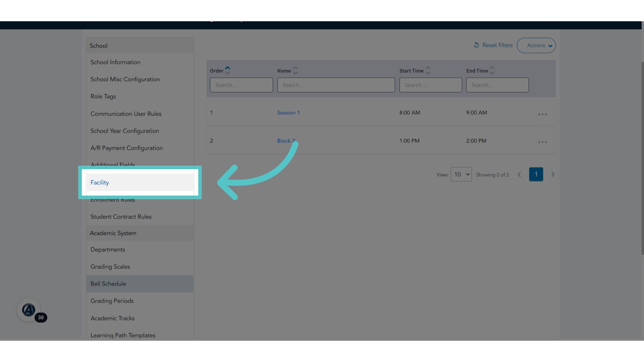Sort by Start Time column arrows
644x362 pixels.
428,70
